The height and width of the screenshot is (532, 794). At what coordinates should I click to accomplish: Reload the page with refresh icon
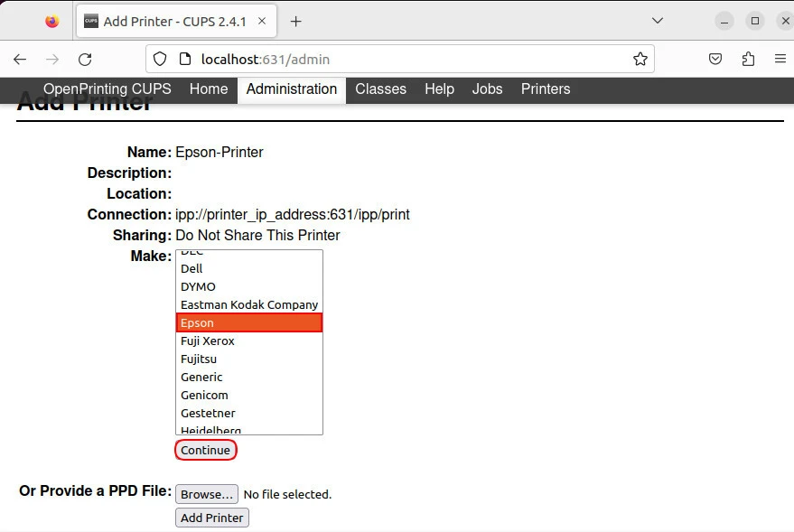pos(85,59)
